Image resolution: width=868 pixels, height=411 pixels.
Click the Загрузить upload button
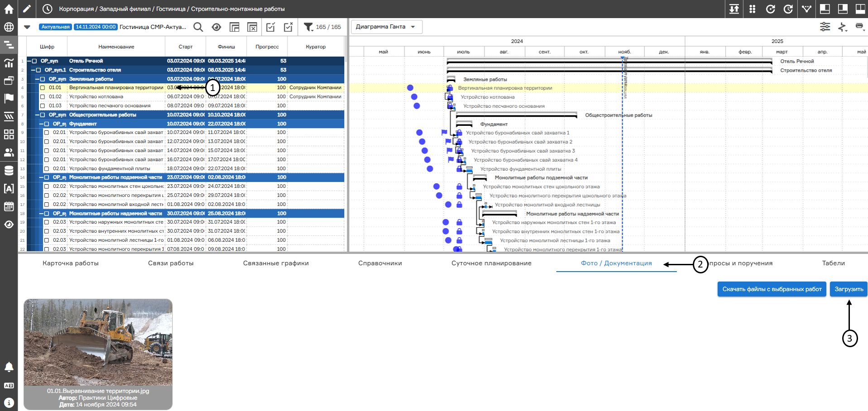coord(849,289)
